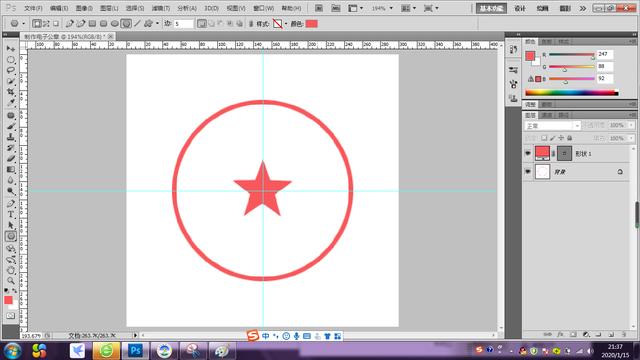Choose the Ellipse tool in options bar

115,24
